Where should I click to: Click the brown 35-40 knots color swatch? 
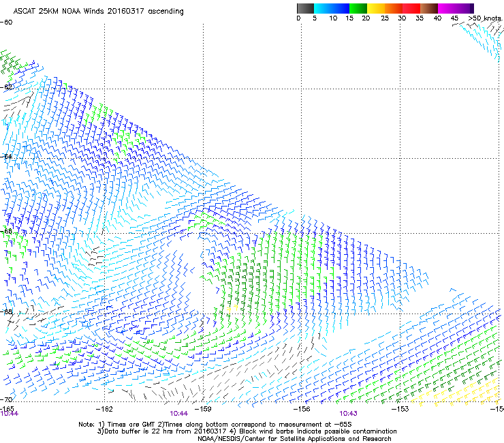(429, 8)
